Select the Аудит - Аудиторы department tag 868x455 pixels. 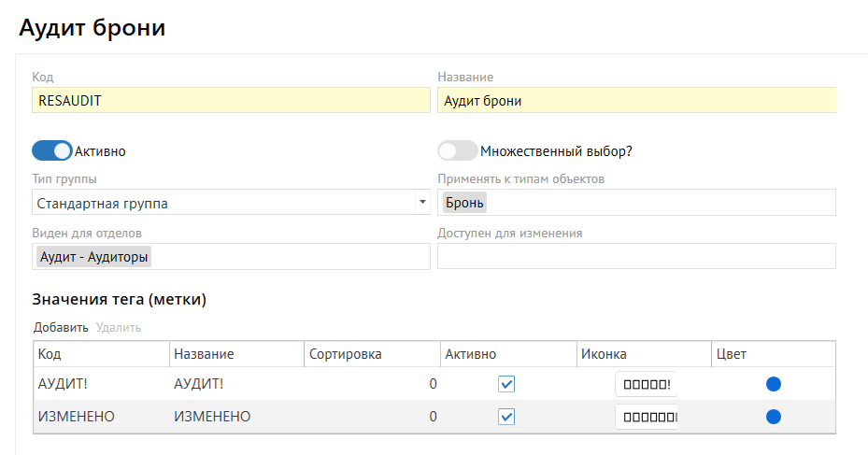click(x=94, y=256)
